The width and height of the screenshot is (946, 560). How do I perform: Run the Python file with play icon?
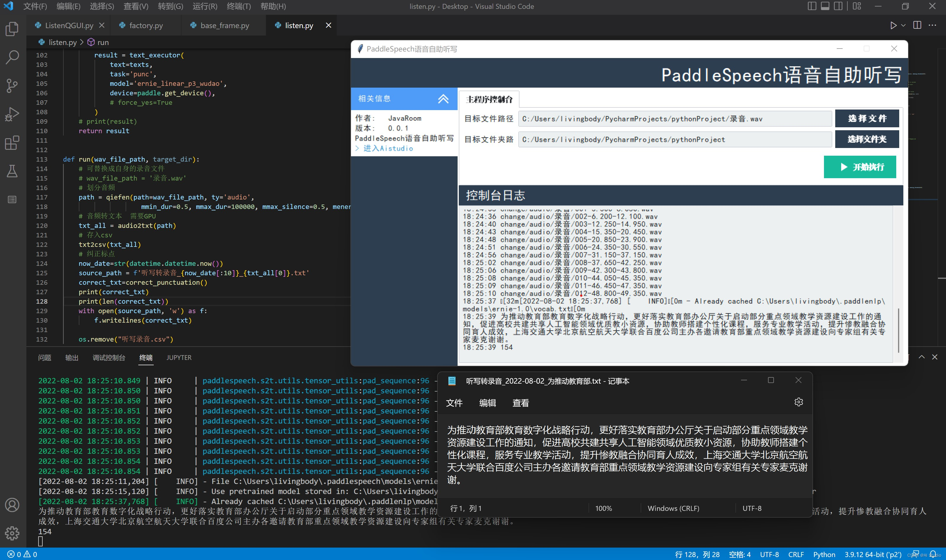pos(893,25)
